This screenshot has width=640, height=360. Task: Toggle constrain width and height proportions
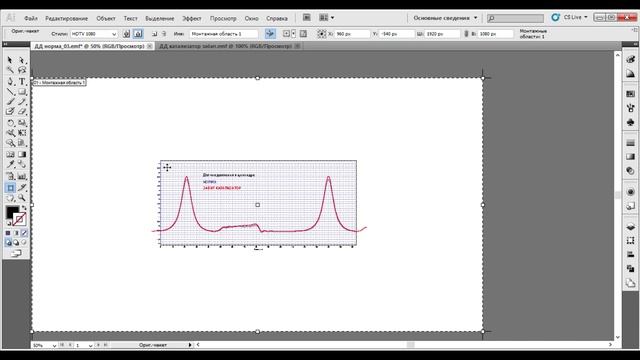pyautogui.click(x=466, y=34)
